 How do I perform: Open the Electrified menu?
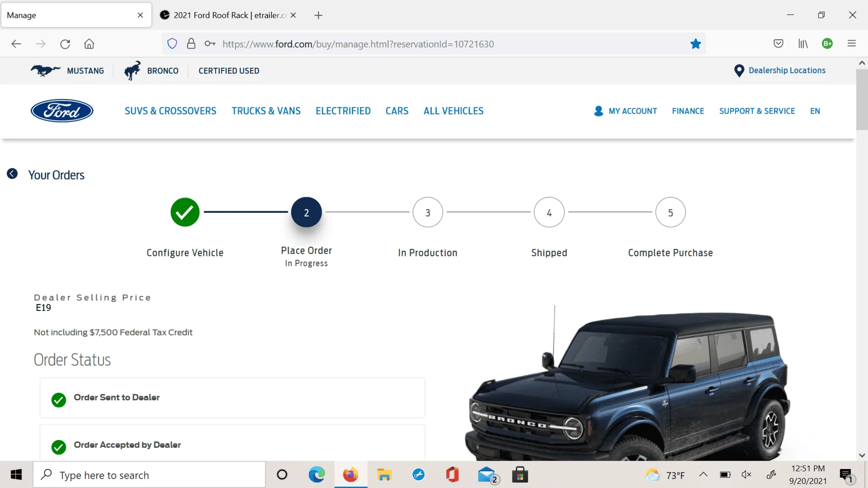[x=343, y=111]
